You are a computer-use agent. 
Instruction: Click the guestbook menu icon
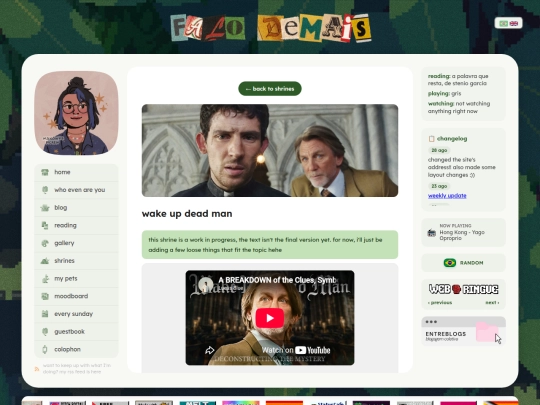pyautogui.click(x=45, y=332)
